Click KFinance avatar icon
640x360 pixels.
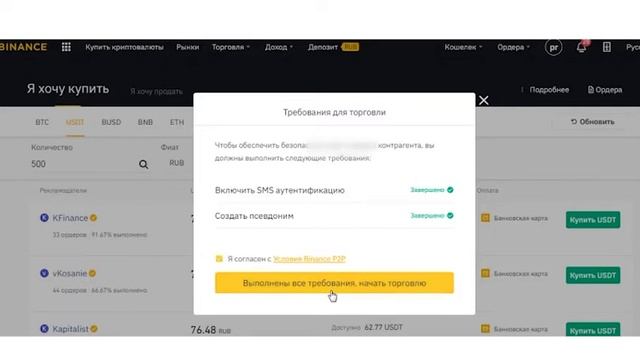[44, 218]
